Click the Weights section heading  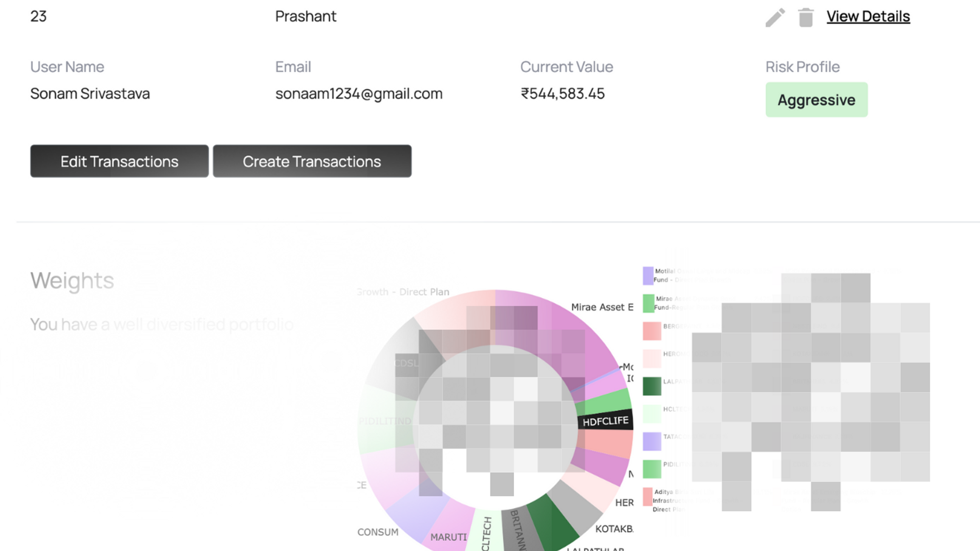[x=72, y=281]
